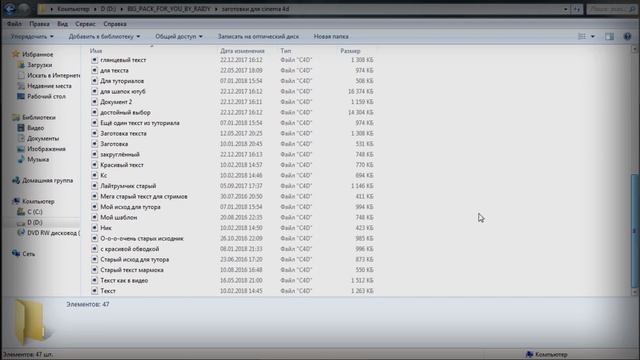Open the view options dropdown arrow
The height and width of the screenshot is (360, 640).
(593, 36)
